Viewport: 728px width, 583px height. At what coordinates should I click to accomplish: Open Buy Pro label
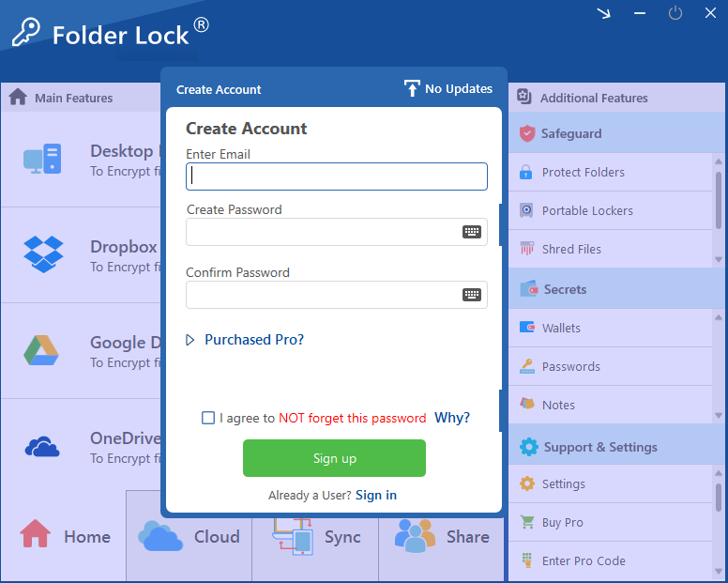pos(563,523)
